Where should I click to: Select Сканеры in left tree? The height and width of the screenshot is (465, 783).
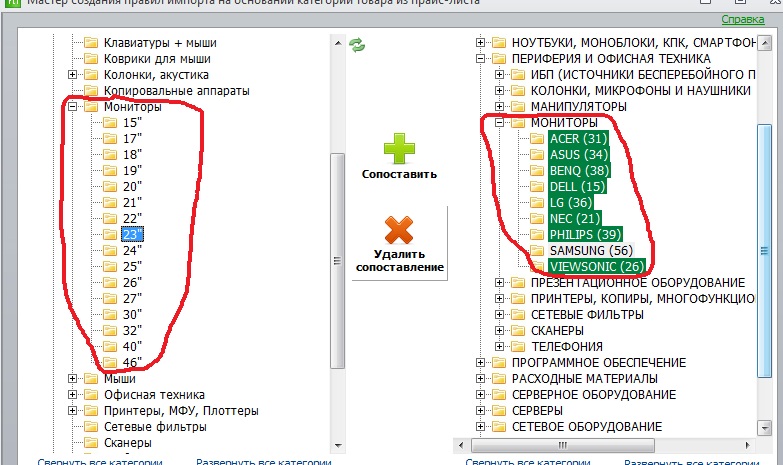click(128, 443)
